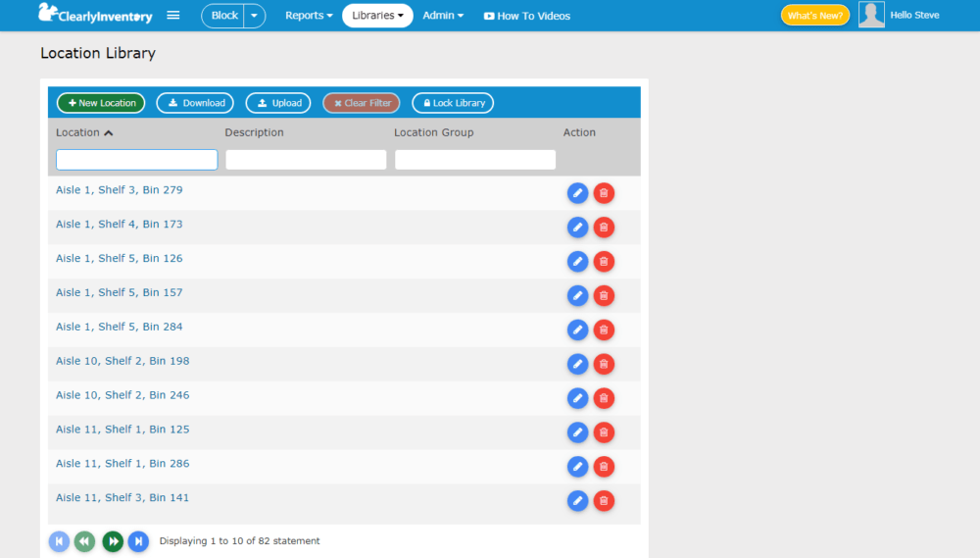Delete Aisle 11, Shelf 1, Bin 125
The height and width of the screenshot is (558, 980).
604,432
